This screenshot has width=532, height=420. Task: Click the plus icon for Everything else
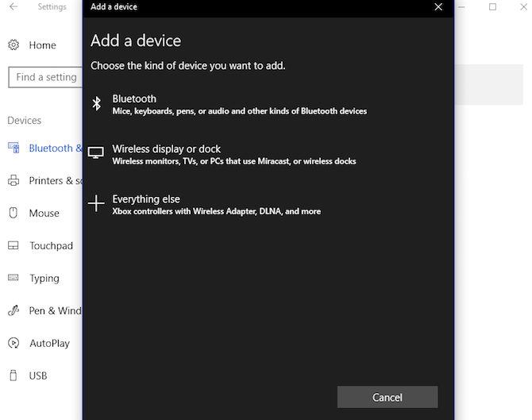pyautogui.click(x=96, y=203)
